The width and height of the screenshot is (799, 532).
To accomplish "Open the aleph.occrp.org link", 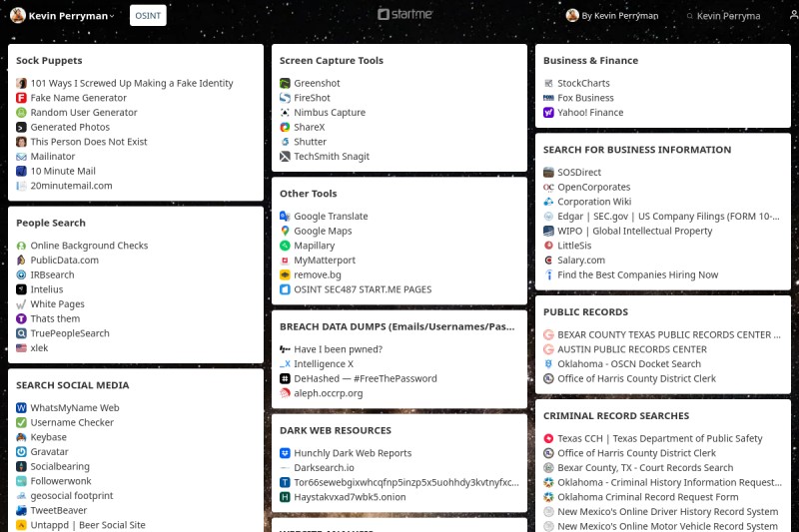I will tap(329, 393).
